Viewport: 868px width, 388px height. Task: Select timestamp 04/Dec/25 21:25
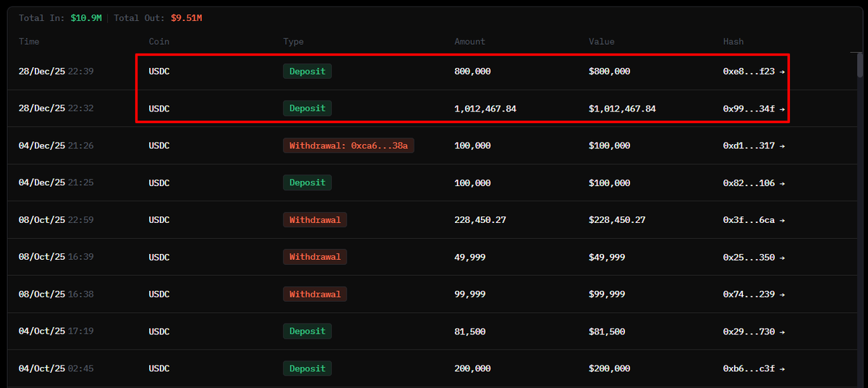[x=56, y=183]
